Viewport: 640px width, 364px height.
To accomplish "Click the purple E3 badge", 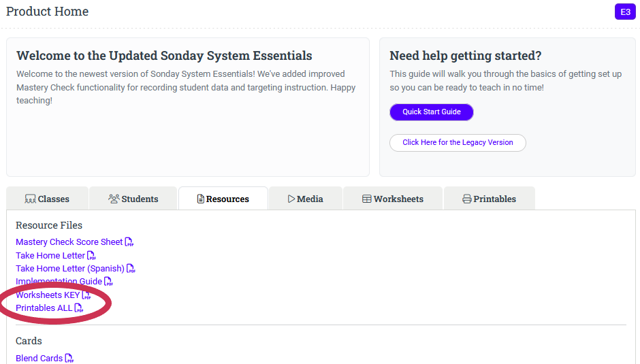I will coord(624,12).
